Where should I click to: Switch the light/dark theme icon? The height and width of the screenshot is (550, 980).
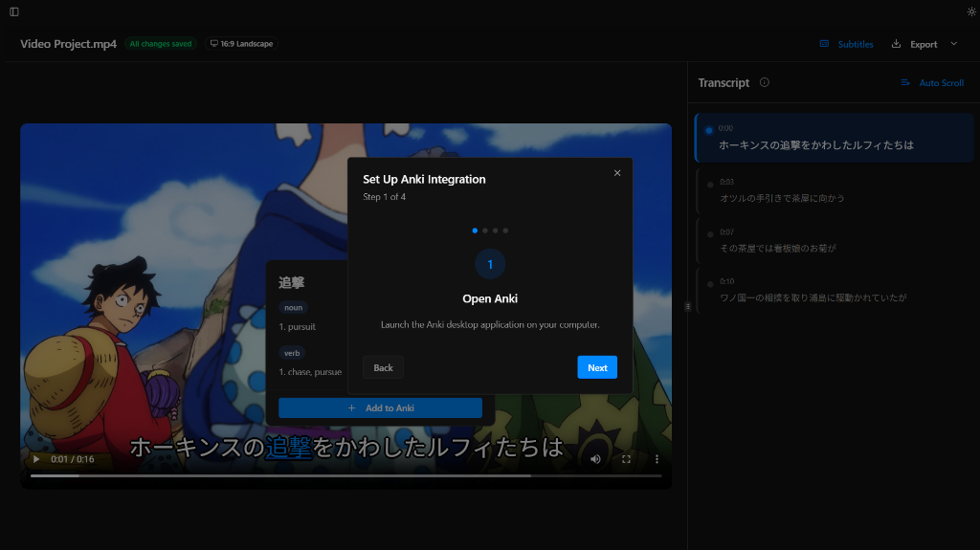coord(971,11)
